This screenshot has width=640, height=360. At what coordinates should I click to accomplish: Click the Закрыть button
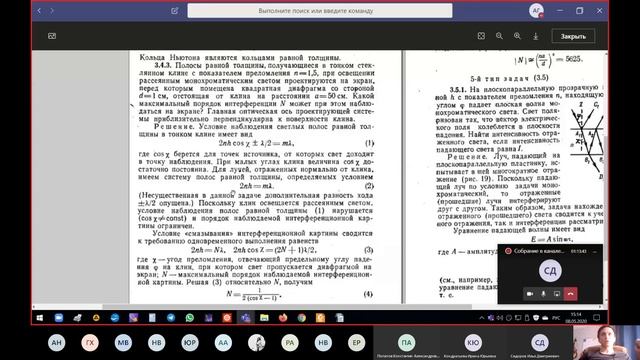573,36
